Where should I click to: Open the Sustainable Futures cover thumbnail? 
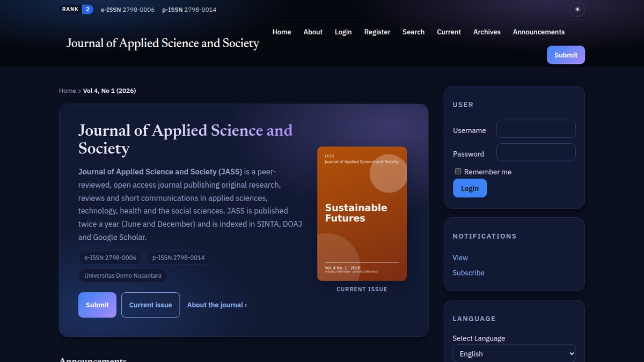tap(362, 213)
